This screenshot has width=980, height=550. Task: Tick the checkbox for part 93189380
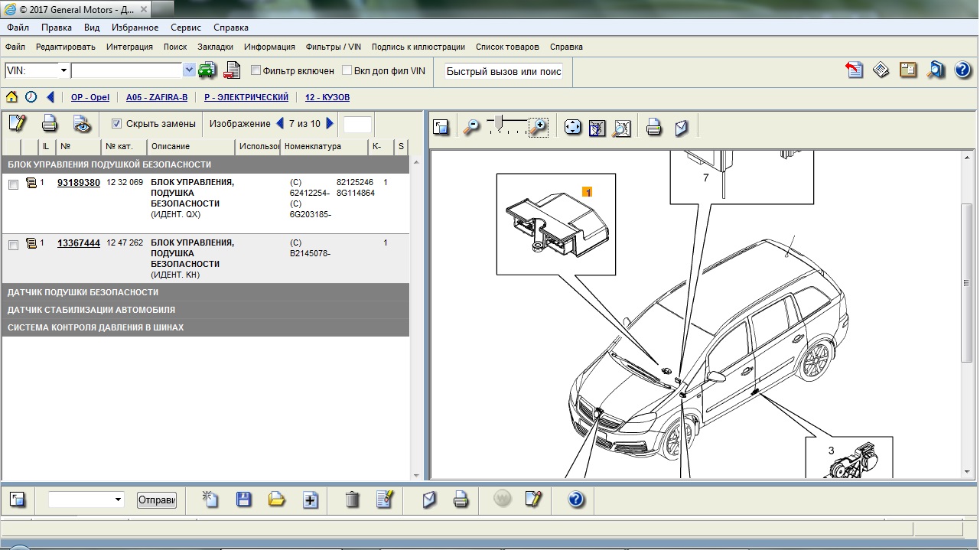click(x=13, y=184)
